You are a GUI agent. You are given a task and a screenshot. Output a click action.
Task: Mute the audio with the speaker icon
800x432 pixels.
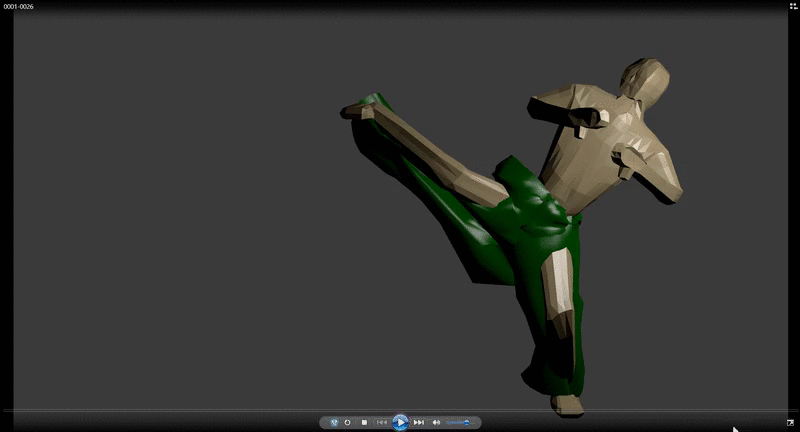[436, 423]
